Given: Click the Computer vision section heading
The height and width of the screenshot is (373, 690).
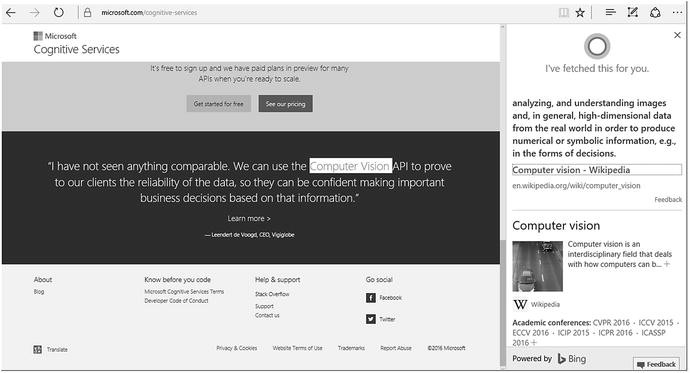Looking at the screenshot, I should tap(556, 226).
